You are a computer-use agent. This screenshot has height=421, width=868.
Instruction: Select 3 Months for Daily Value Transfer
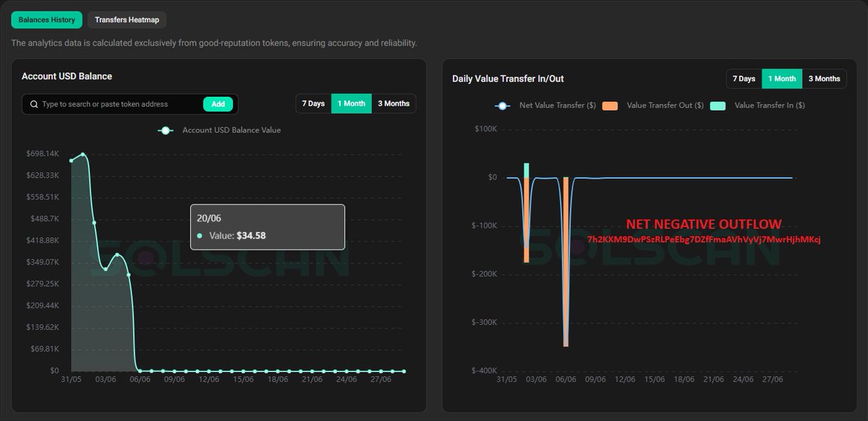[824, 78]
